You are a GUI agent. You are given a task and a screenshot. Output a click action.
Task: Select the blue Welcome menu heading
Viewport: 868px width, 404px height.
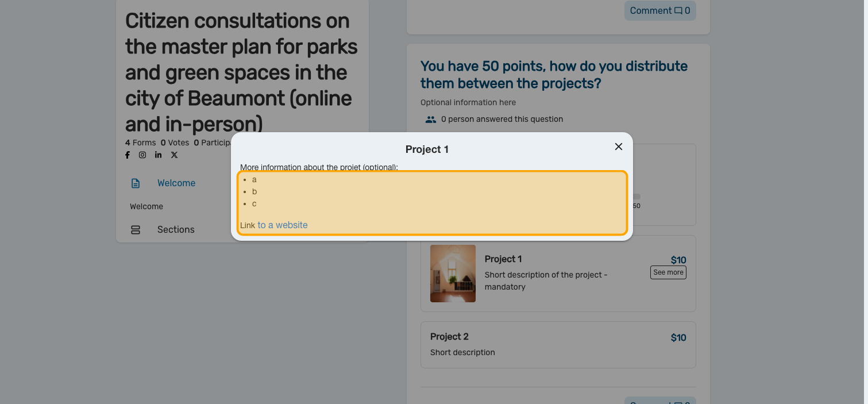coord(176,183)
